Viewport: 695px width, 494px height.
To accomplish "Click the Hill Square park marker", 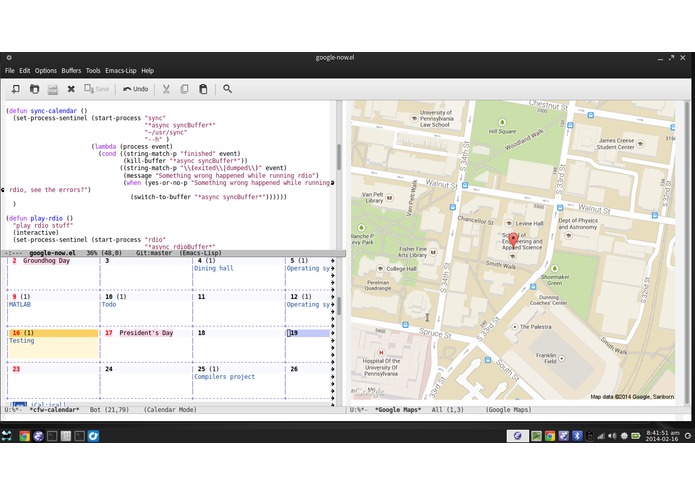I will pyautogui.click(x=502, y=122).
